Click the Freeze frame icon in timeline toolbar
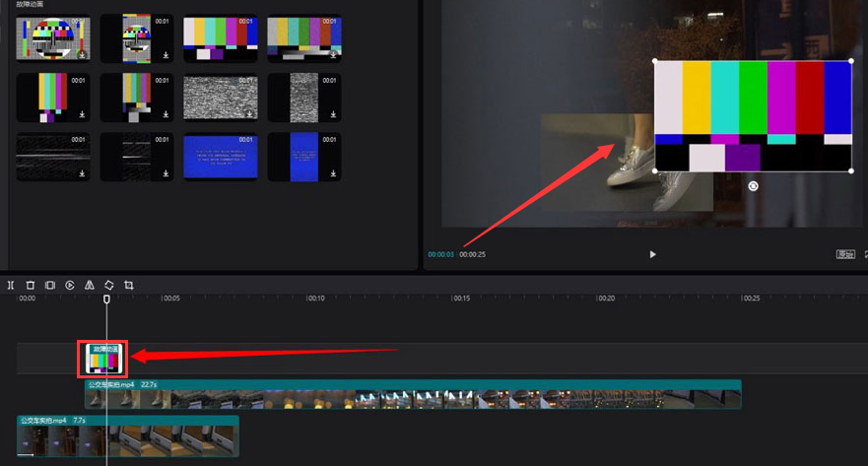The image size is (868, 466). click(50, 285)
